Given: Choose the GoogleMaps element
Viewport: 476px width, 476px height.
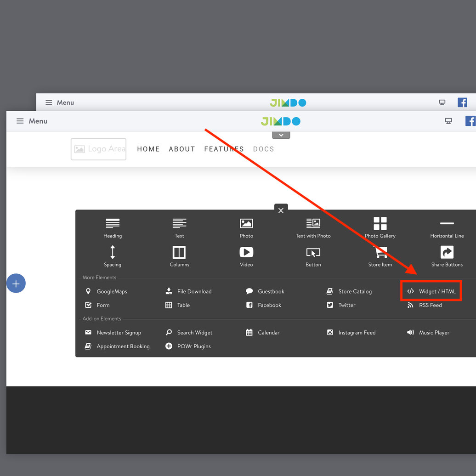Looking at the screenshot, I should click(106, 291).
